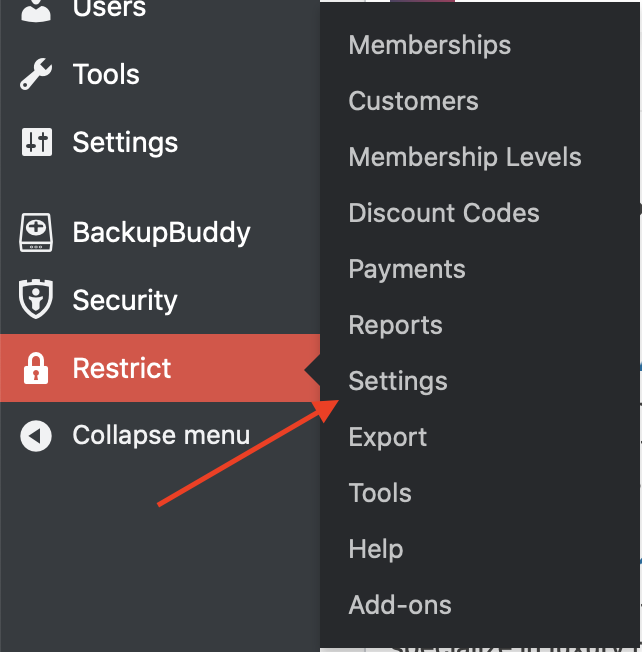View Reports from the Restrict submenu

[x=395, y=325]
